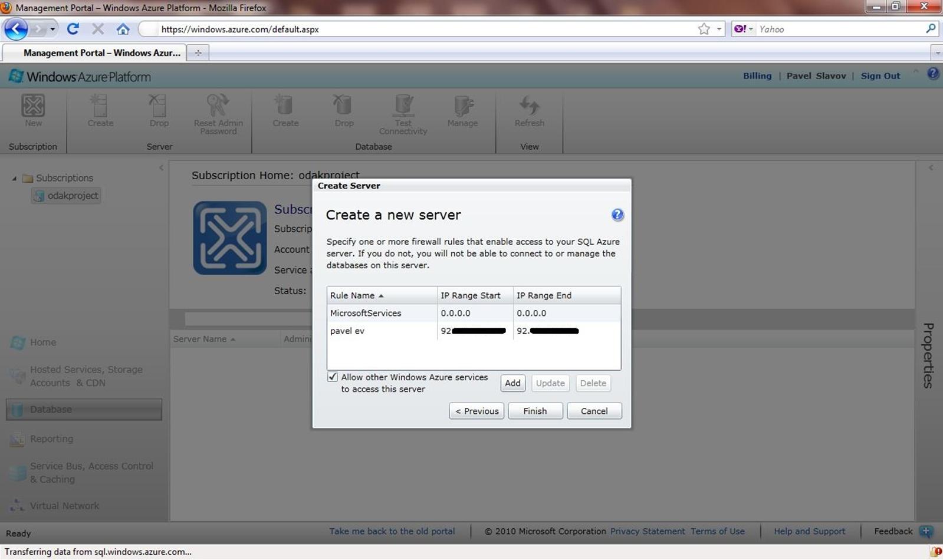Viewport: 943px width, 560px height.
Task: Sort by the Server Name column header
Action: tap(225, 339)
